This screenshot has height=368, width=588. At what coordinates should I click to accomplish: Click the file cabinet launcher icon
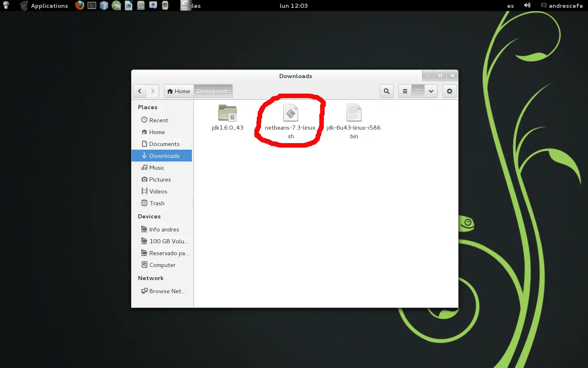pyautogui.click(x=141, y=5)
